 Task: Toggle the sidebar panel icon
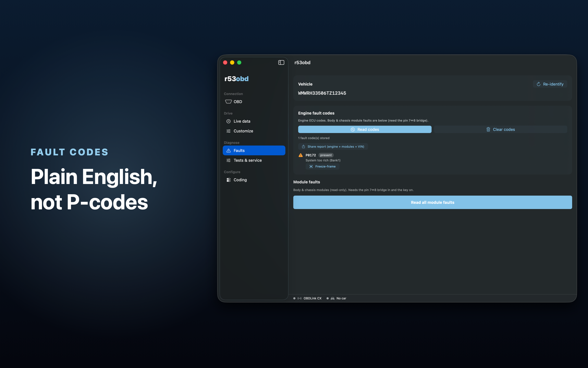pyautogui.click(x=281, y=63)
